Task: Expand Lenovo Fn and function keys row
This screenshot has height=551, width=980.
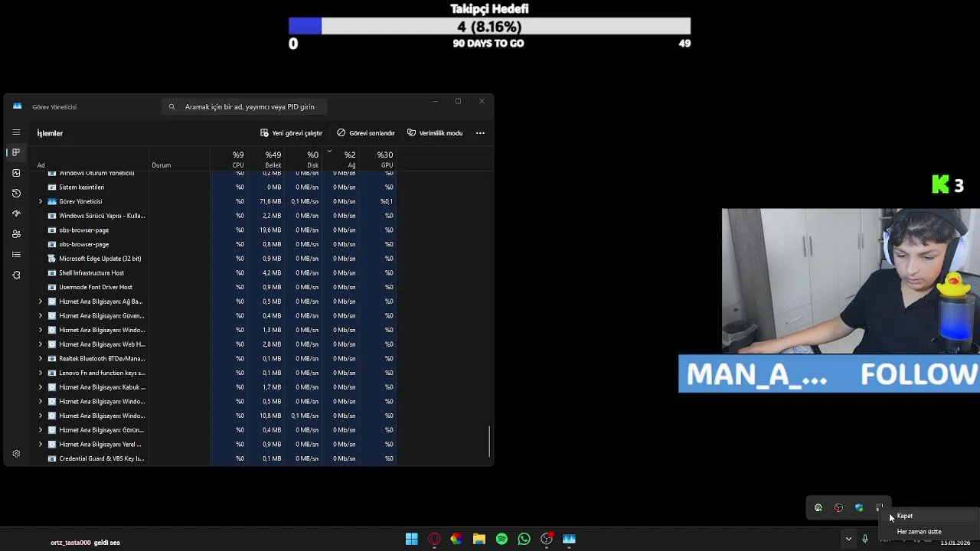Action: (41, 373)
